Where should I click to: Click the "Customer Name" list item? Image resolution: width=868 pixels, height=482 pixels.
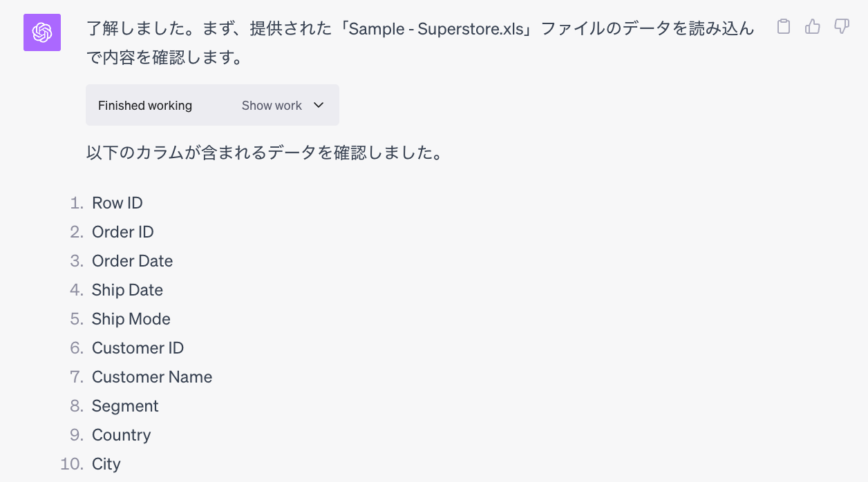[152, 377]
